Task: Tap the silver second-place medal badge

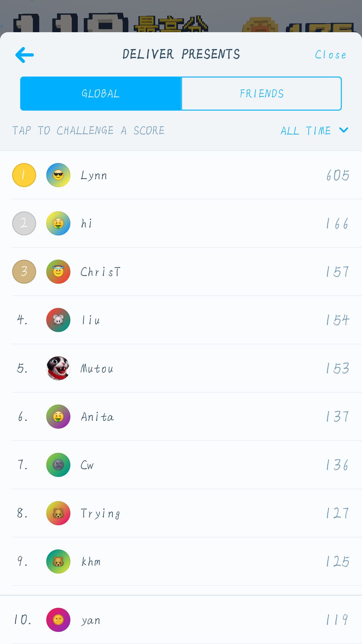Action: pos(24,223)
